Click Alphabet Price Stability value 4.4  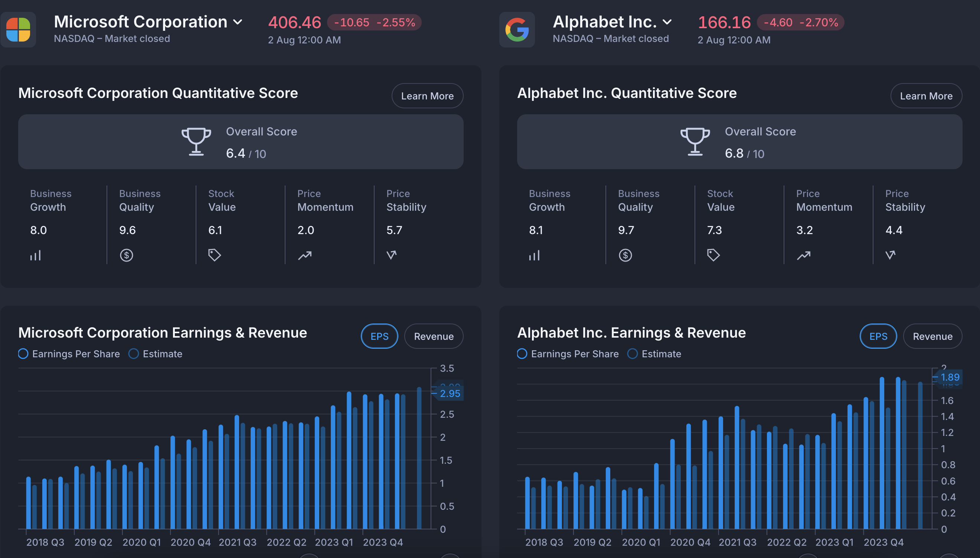894,230
